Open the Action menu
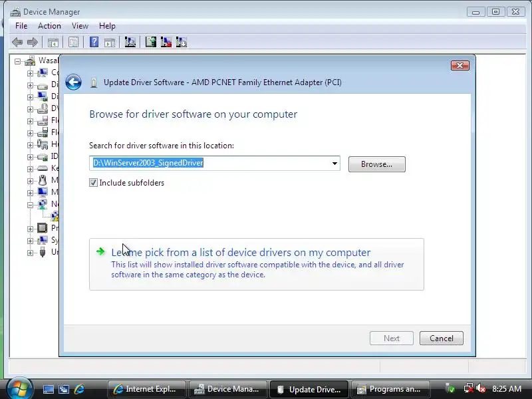Screen dimensions: 532x399 (x=49, y=26)
